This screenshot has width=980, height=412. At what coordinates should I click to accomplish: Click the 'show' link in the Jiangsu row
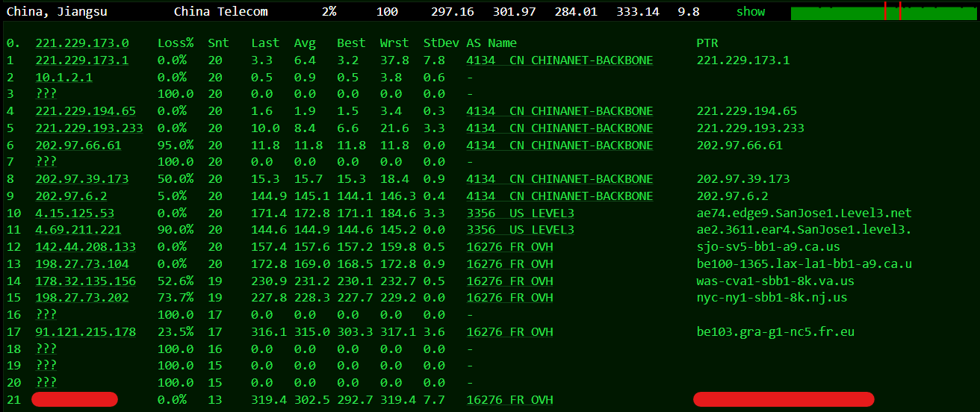tap(751, 12)
